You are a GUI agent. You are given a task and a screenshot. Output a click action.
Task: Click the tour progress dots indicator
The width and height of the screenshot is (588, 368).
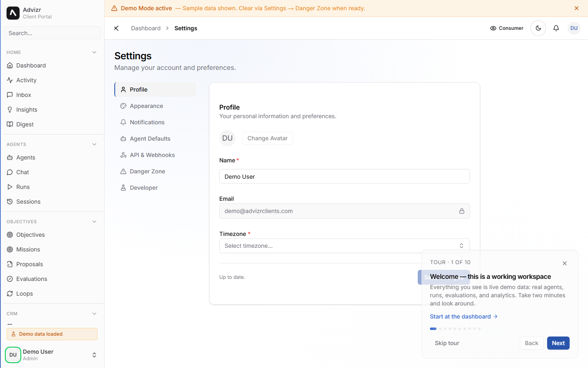point(455,329)
